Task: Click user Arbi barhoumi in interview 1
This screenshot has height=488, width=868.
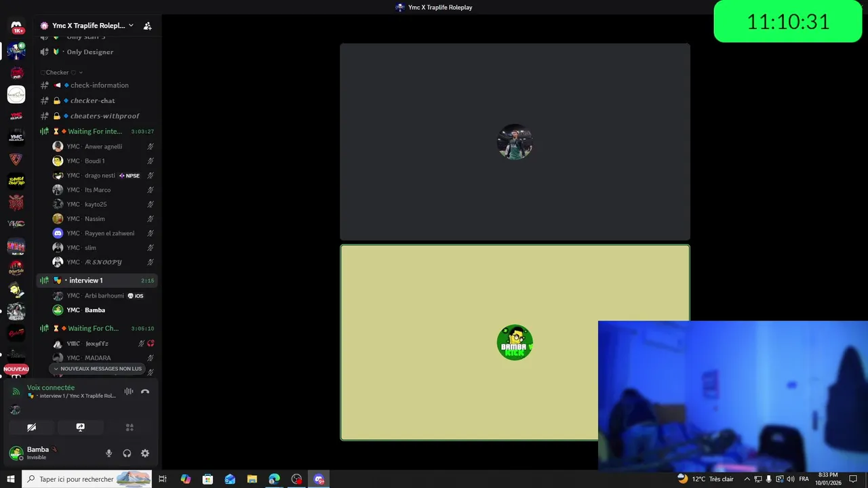Action: click(103, 296)
